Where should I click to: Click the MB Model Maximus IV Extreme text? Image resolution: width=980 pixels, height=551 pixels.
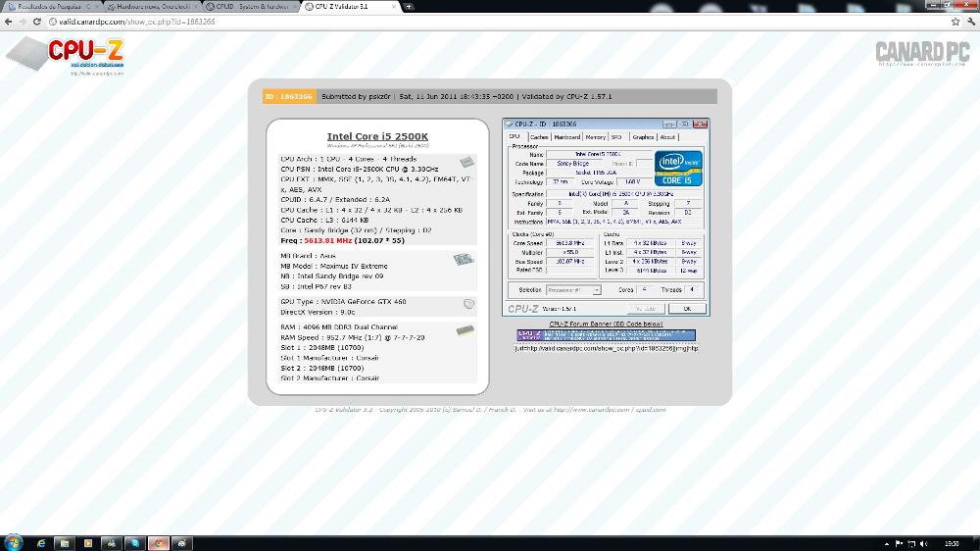point(334,266)
